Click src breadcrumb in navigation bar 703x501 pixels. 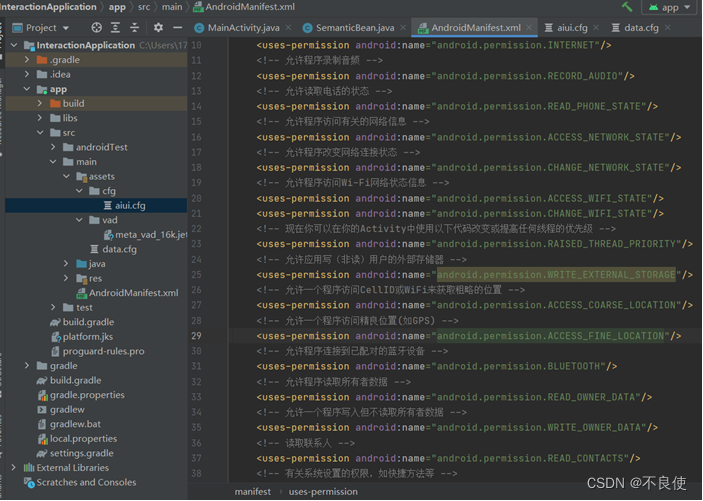pos(144,7)
